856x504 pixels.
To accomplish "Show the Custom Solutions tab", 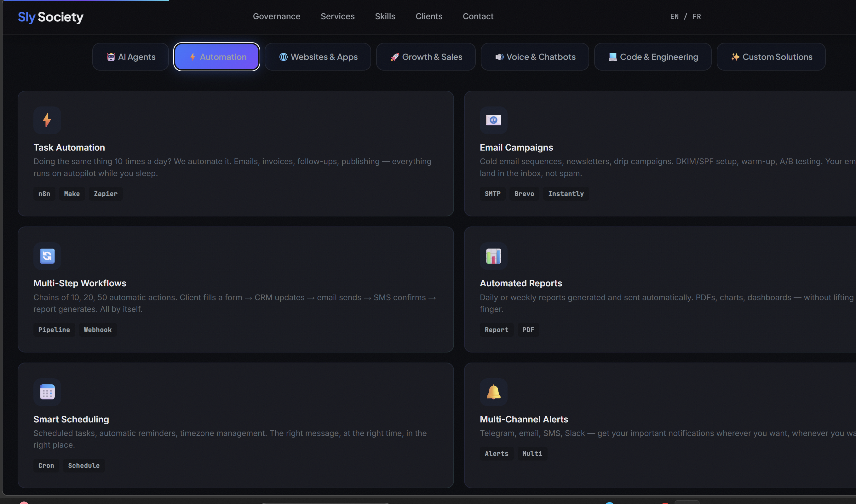I will pyautogui.click(x=771, y=57).
